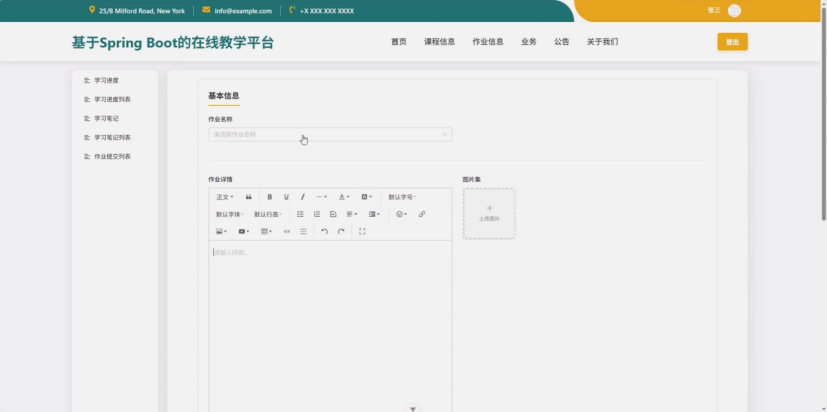Click the info@example.com email text
Image resolution: width=827 pixels, height=412 pixels.
point(243,11)
